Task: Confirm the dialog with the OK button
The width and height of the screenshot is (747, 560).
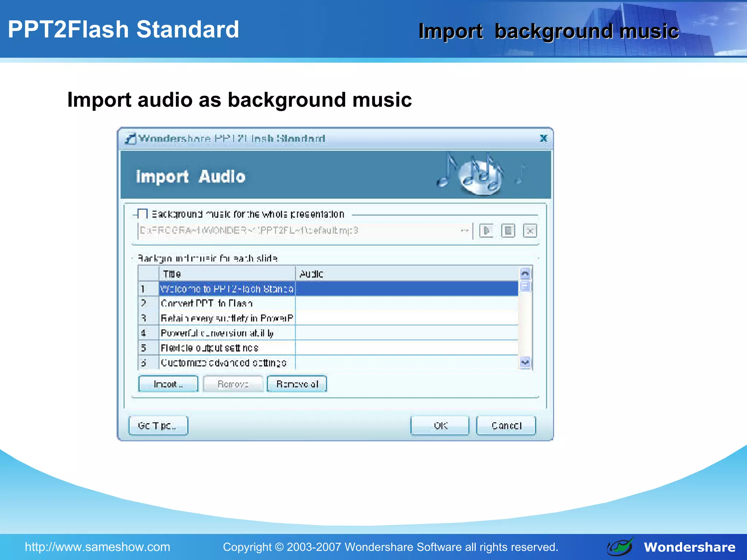Action: (x=440, y=425)
